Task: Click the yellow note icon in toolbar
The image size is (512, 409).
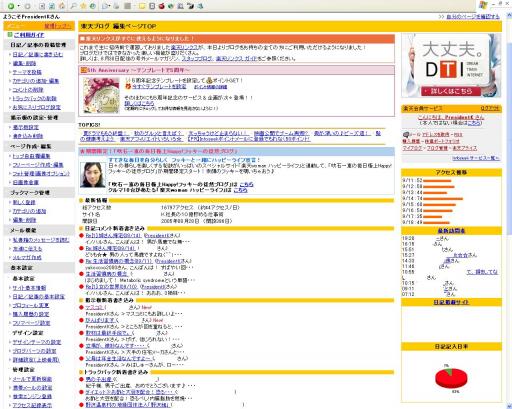Action: [142, 6]
